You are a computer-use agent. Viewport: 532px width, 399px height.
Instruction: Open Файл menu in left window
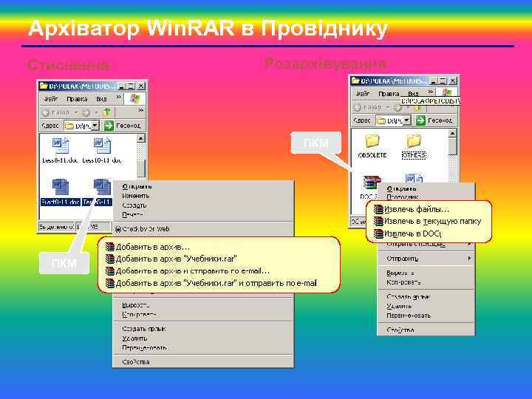(x=51, y=99)
